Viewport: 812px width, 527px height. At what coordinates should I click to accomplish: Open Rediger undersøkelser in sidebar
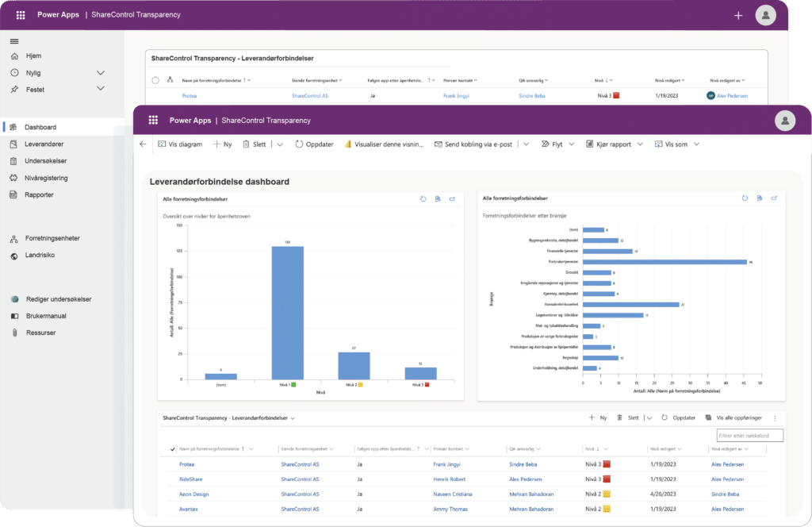tap(58, 299)
